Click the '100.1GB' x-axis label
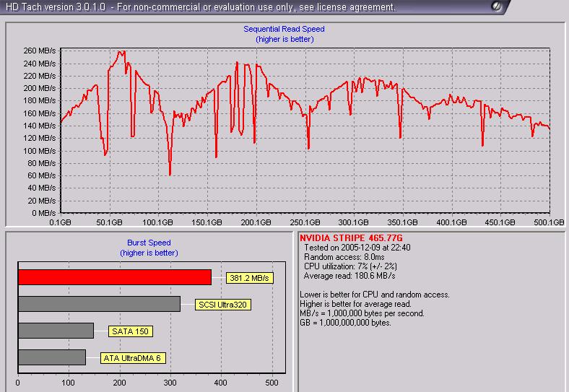Viewport: 569px width, 392px height. (x=158, y=222)
